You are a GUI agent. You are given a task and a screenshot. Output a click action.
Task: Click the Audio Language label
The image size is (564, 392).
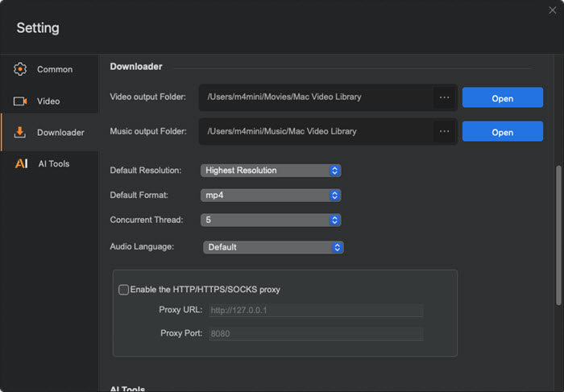[142, 246]
